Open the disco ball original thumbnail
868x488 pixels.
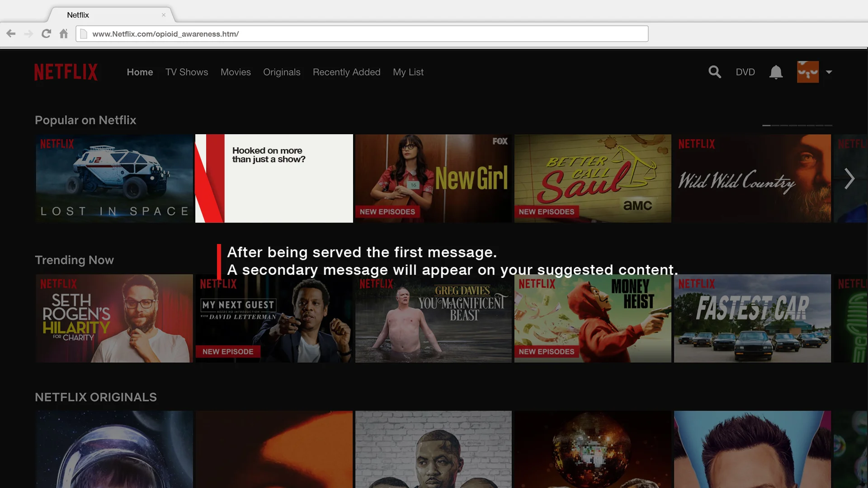pyautogui.click(x=593, y=449)
